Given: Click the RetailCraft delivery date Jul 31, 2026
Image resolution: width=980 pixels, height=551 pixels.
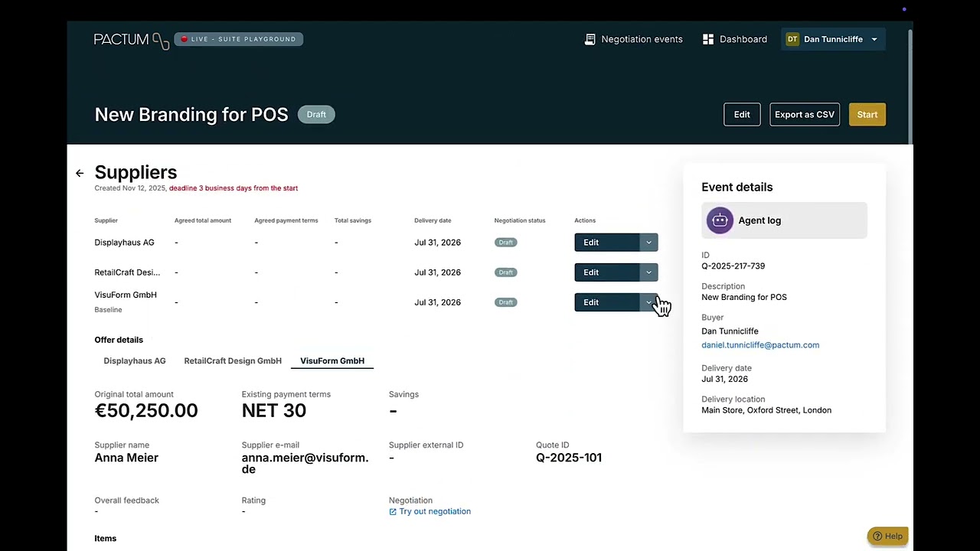Looking at the screenshot, I should click(437, 272).
